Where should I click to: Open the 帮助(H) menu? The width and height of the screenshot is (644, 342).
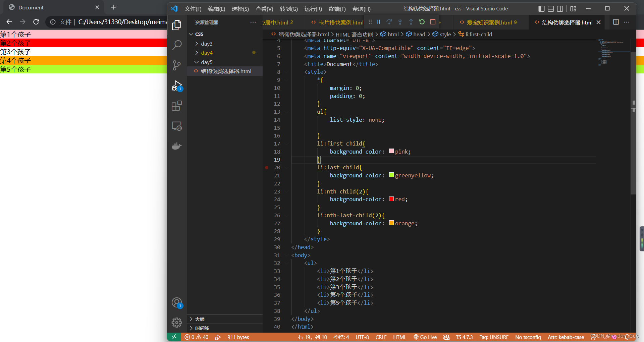click(x=362, y=9)
